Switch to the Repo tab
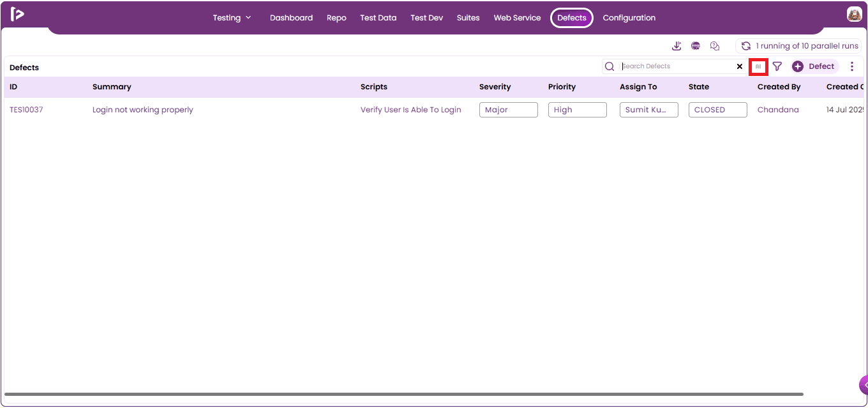 (336, 18)
